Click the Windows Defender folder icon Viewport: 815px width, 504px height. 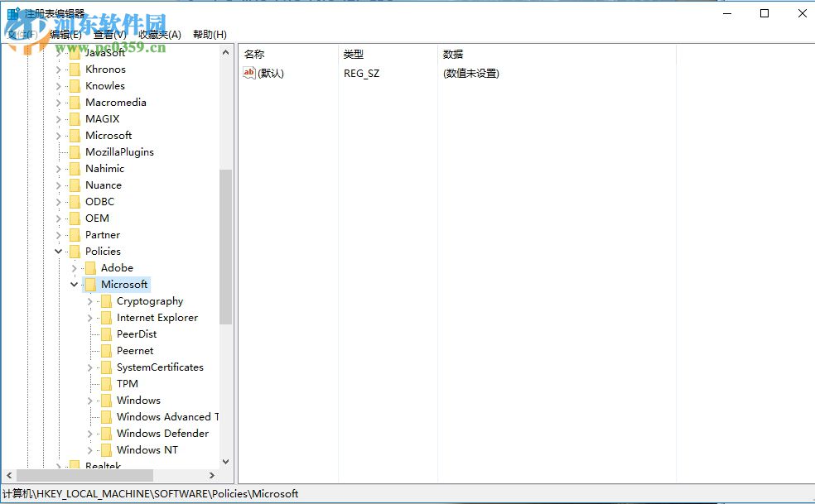click(108, 433)
